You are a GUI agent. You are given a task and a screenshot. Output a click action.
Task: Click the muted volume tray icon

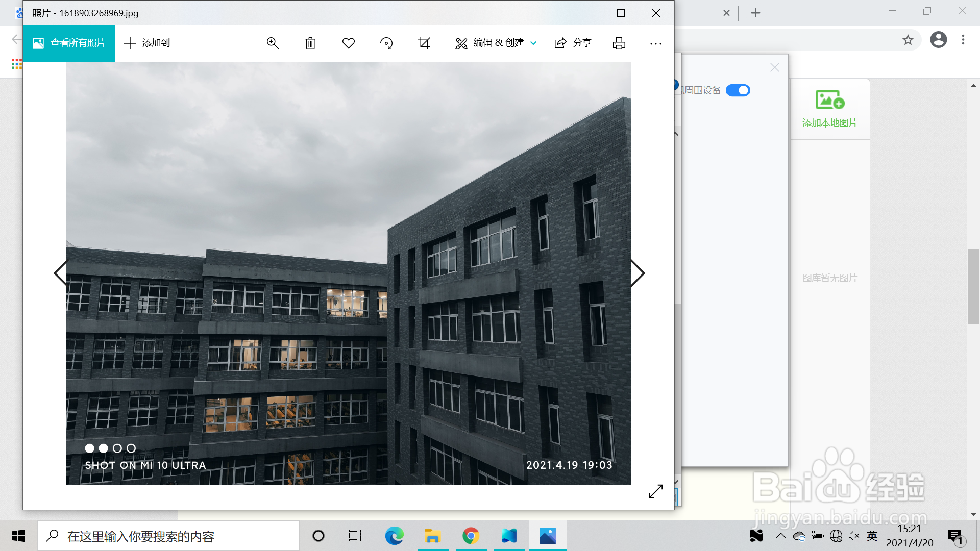854,536
